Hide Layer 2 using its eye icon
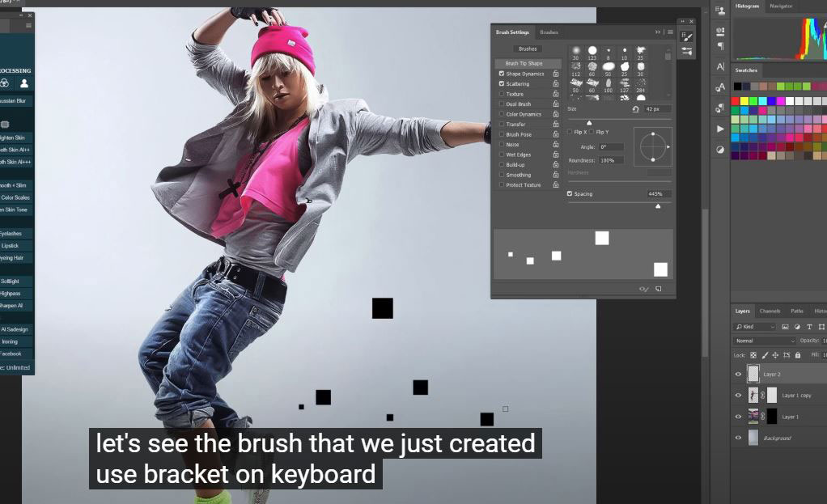Viewport: 827px width, 504px height. click(738, 375)
